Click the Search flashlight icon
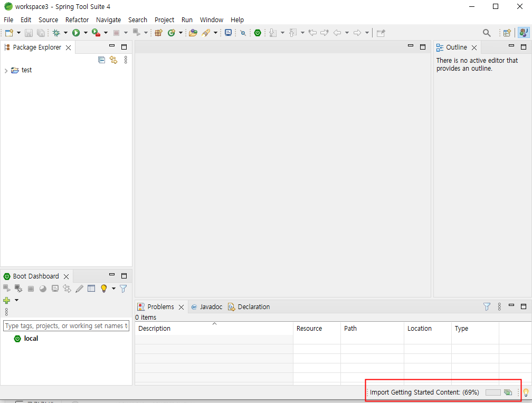Viewport: 532px width, 403px height. tap(206, 33)
